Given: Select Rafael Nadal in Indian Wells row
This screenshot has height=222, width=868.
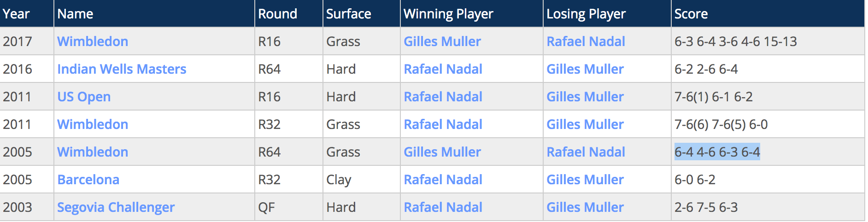Looking at the screenshot, I should click(x=443, y=69).
